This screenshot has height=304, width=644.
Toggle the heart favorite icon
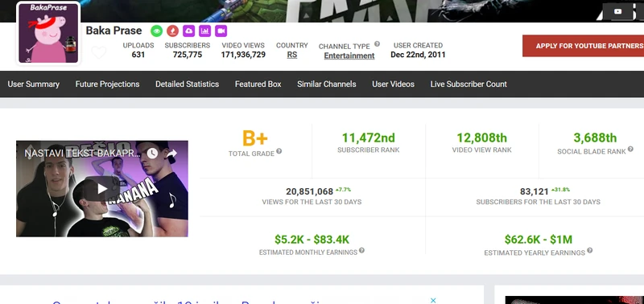(98, 52)
